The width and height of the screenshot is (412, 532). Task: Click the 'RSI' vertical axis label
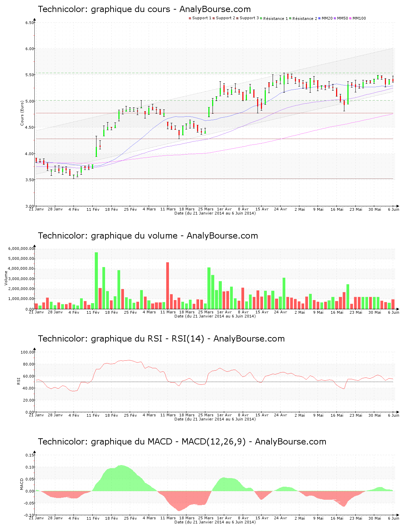19,381
